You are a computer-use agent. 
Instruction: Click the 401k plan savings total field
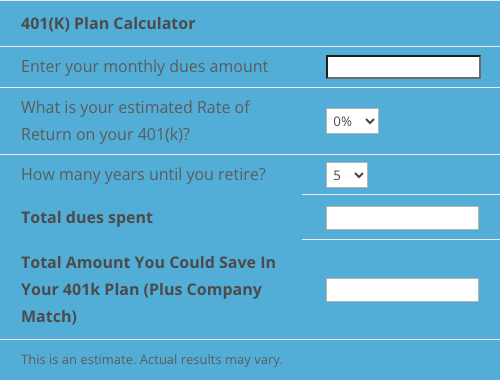click(x=402, y=290)
